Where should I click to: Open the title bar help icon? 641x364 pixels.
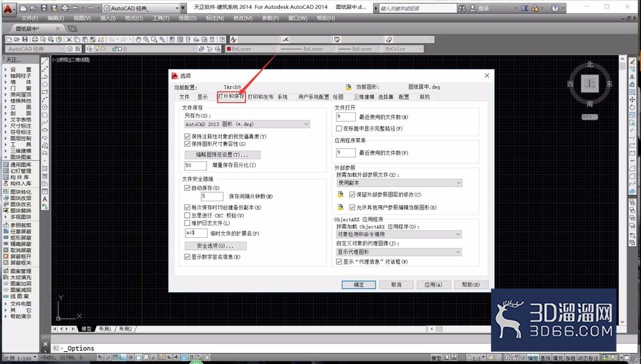point(554,8)
